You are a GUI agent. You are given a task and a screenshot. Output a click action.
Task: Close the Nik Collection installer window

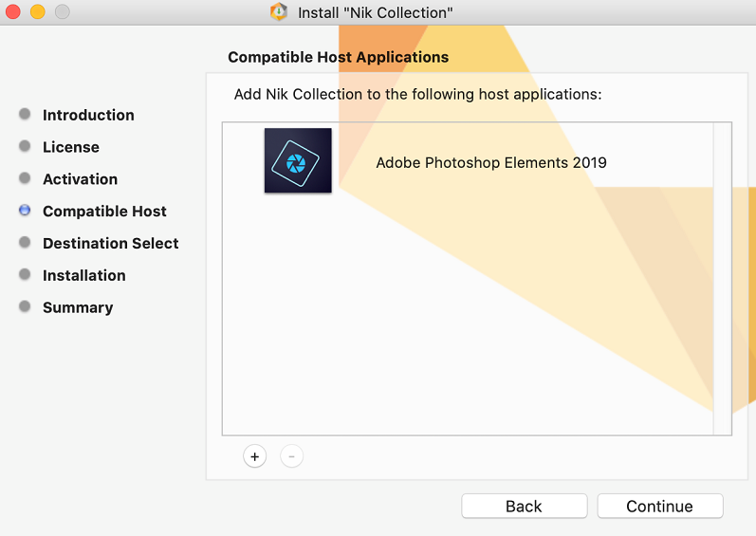pyautogui.click(x=13, y=12)
